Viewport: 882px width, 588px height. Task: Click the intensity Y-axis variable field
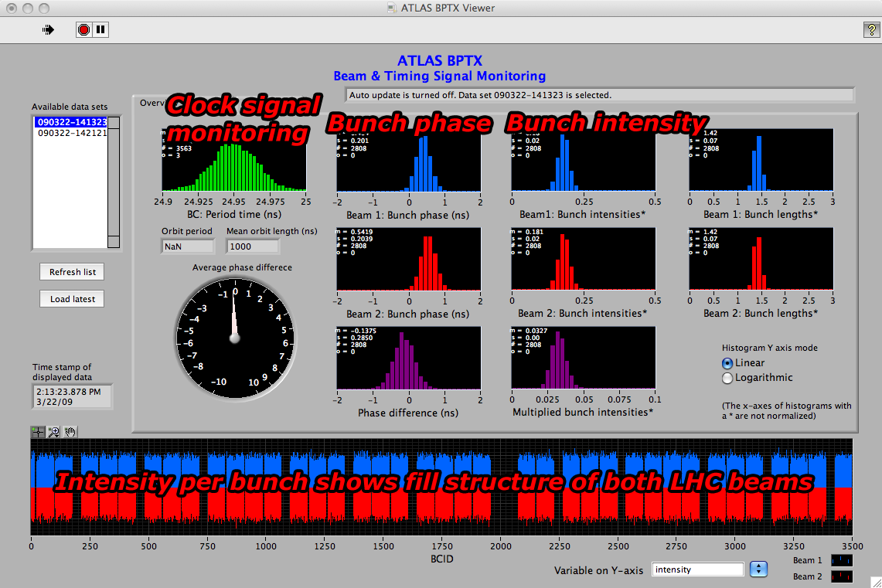[x=698, y=569]
